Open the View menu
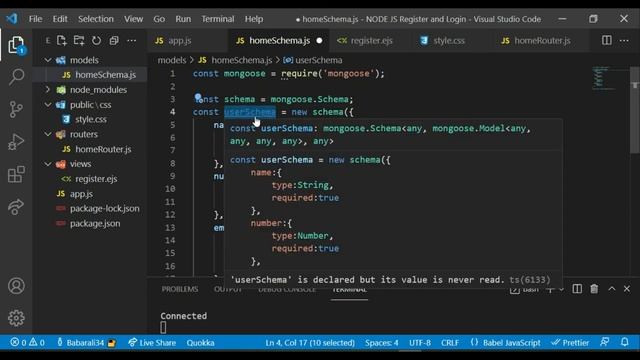This screenshot has width=640, height=360. click(133, 19)
